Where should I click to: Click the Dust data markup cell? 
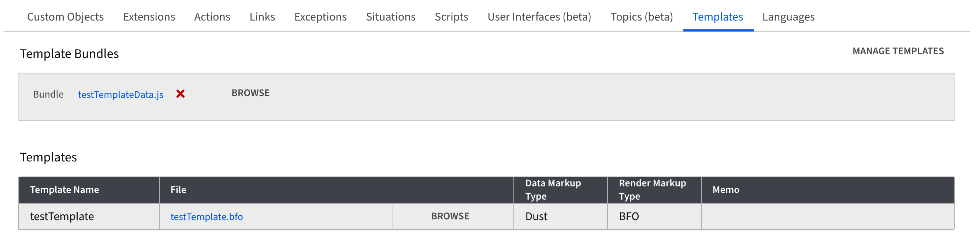[x=560, y=216]
